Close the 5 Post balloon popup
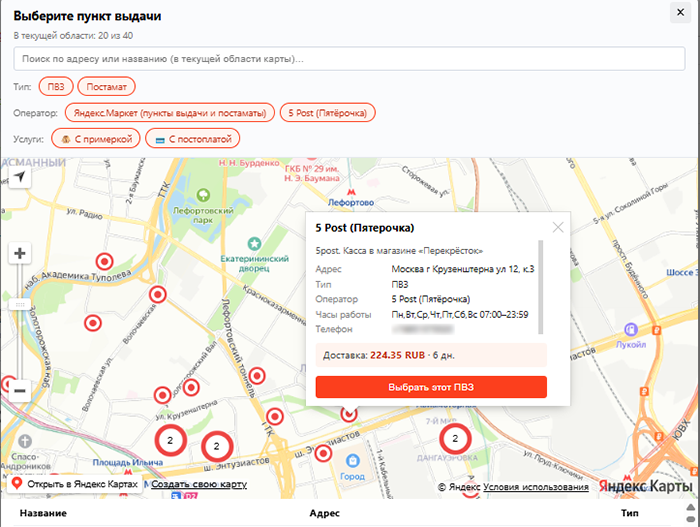The height and width of the screenshot is (527, 700). click(558, 227)
